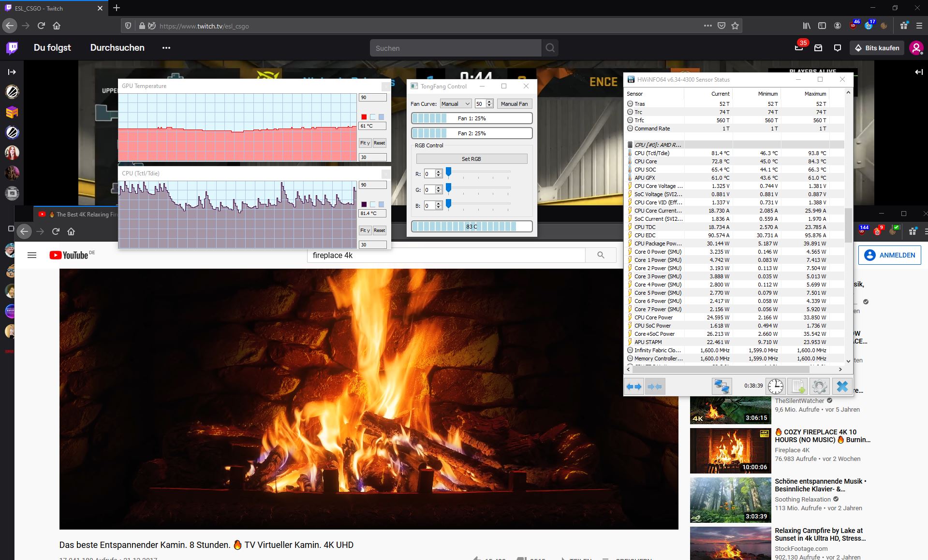Expand the Twitch left sidebar arrow
Screen dimensions: 928x560
pyautogui.click(x=12, y=72)
